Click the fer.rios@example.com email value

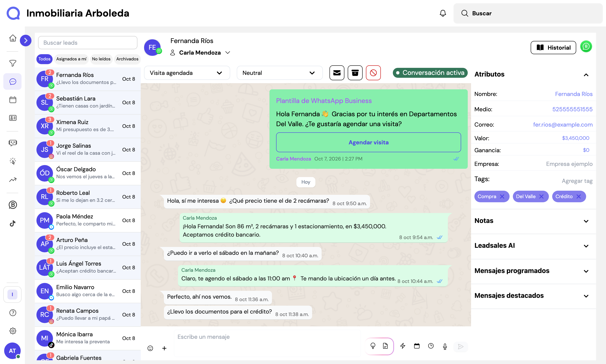[x=563, y=125]
